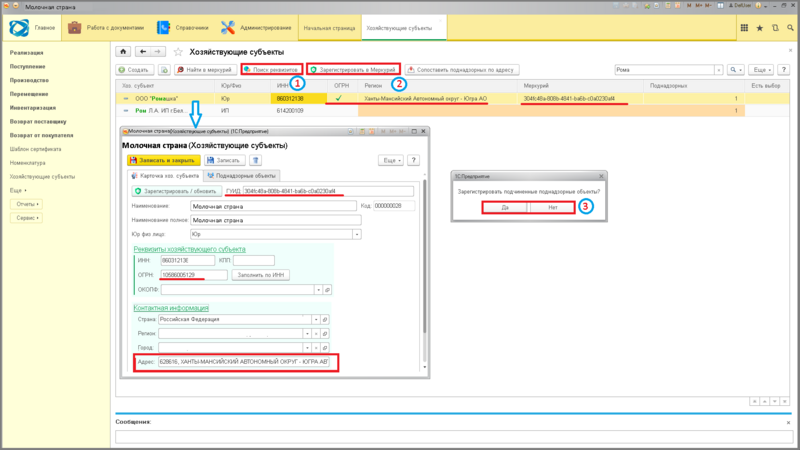Image resolution: width=800 pixels, height=450 pixels.
Task: Go back with the left arrow
Action: click(x=143, y=52)
